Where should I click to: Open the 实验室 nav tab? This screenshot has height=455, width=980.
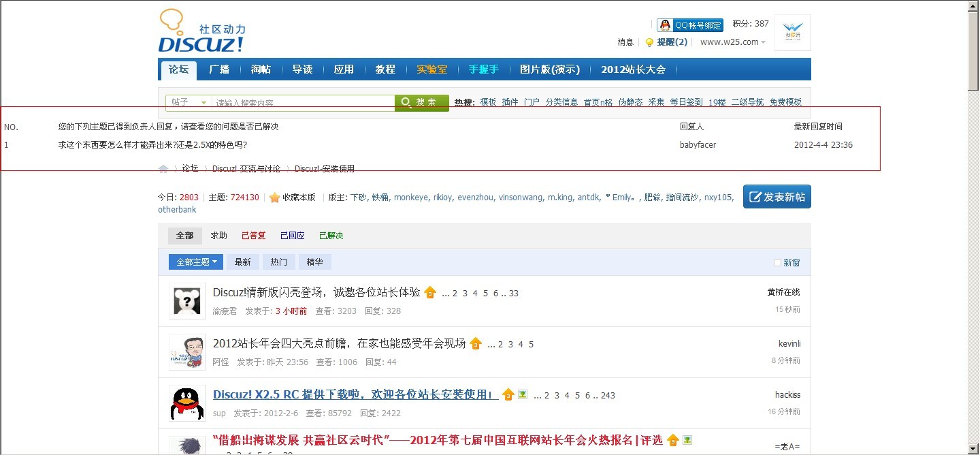pos(432,69)
